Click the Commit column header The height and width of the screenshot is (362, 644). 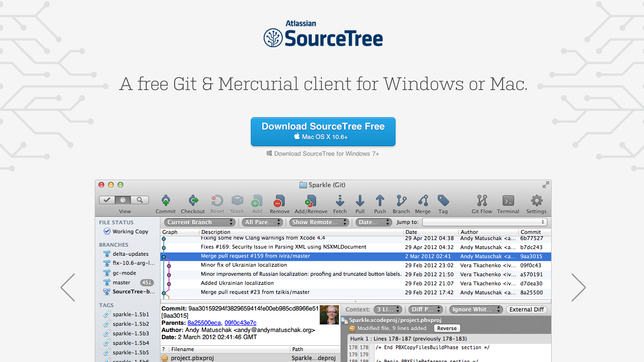pos(534,232)
